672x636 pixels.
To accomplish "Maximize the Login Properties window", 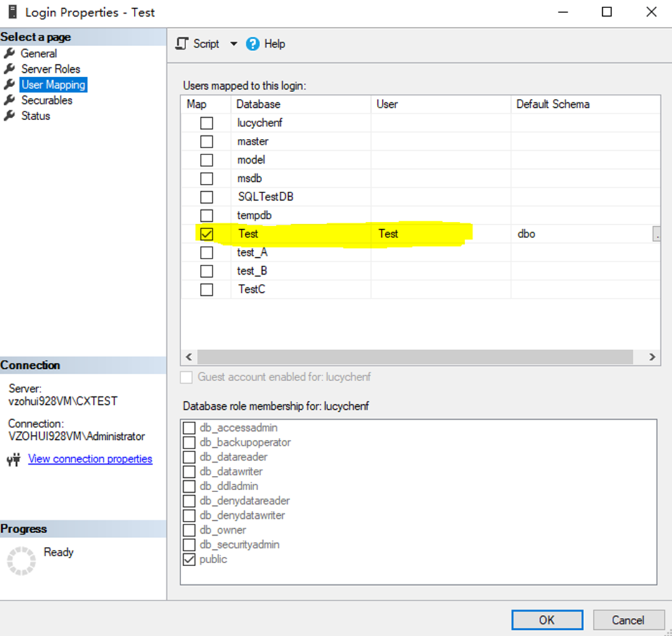I will [607, 12].
